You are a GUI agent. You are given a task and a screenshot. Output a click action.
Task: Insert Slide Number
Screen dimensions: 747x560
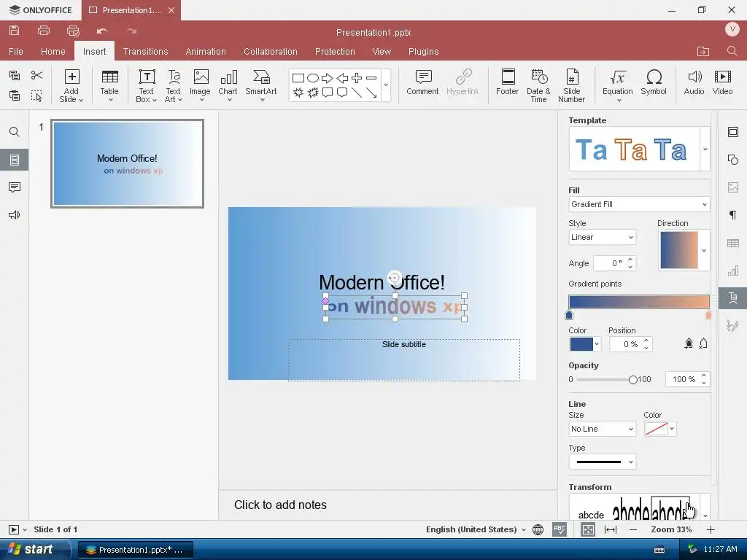click(572, 86)
